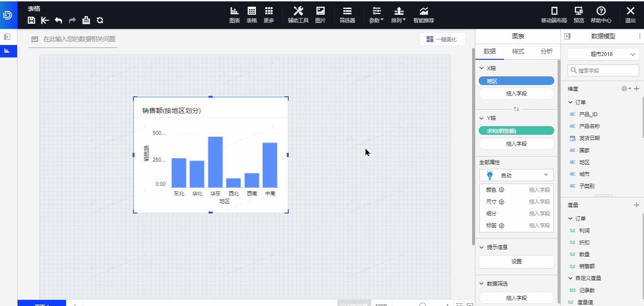Expand the left sidebar panel toggle
This screenshot has height=306, width=644.
pyautogui.click(x=7, y=37)
